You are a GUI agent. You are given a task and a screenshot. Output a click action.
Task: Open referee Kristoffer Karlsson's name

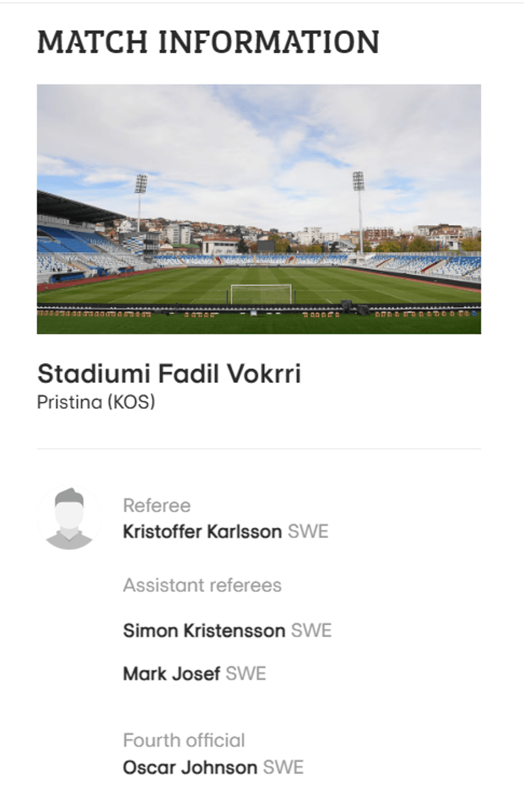pyautogui.click(x=202, y=532)
